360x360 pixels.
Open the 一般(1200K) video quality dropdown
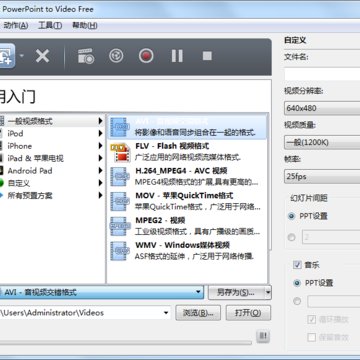[x=322, y=142]
